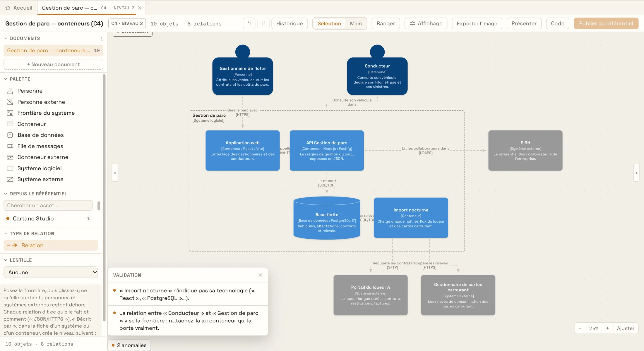The width and height of the screenshot is (644, 351).
Task: Click + Nouveau document
Action: coord(53,64)
